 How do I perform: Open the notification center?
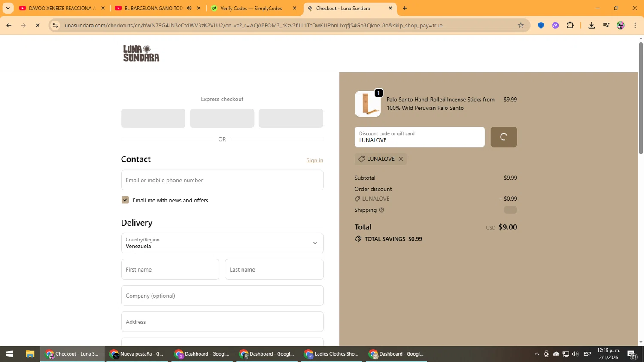(x=632, y=354)
